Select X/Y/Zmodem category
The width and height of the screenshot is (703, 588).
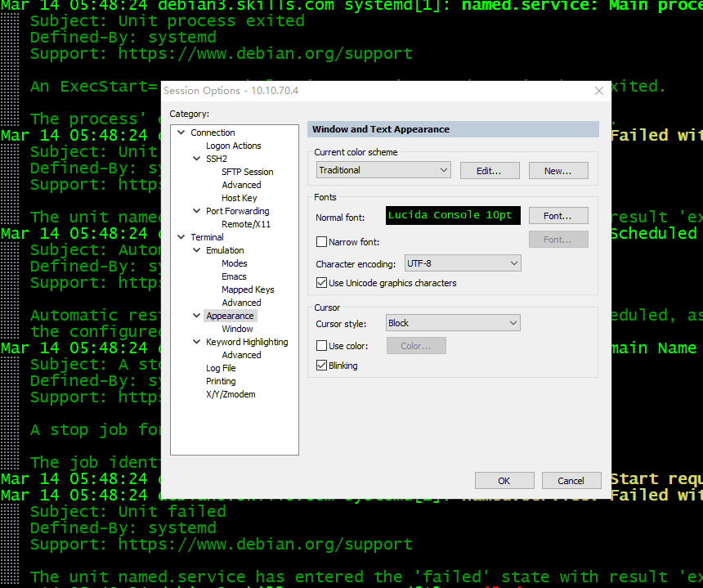click(231, 394)
